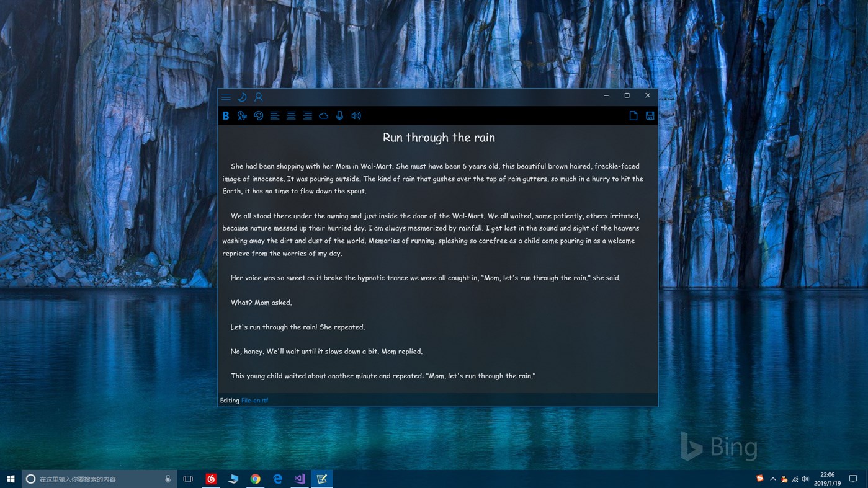The image size is (868, 488).
Task: Expand the notification center in system tray
Action: (854, 479)
